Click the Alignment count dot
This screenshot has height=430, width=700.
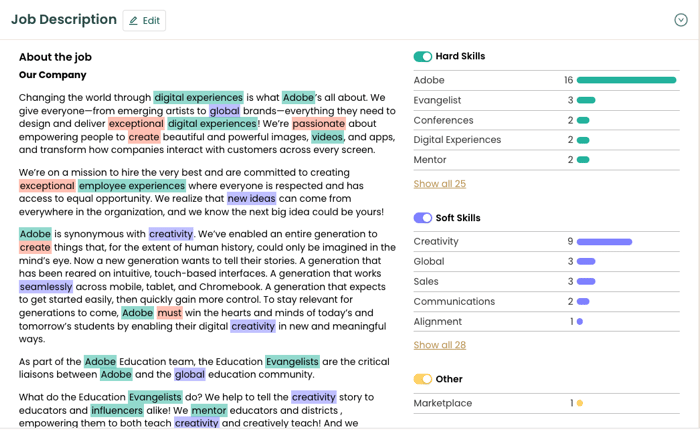click(579, 321)
